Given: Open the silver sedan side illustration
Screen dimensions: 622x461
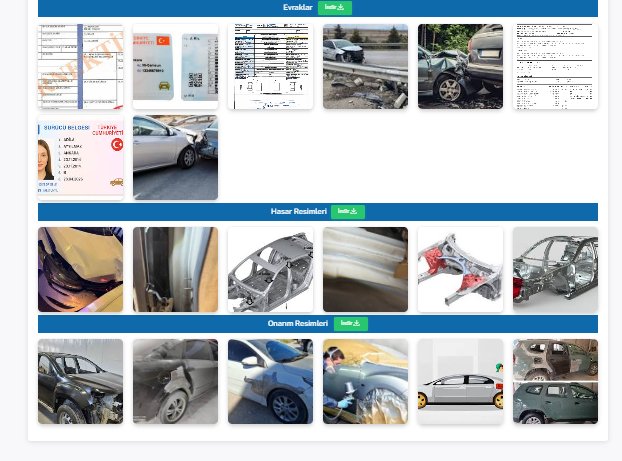Looking at the screenshot, I should (460, 381).
